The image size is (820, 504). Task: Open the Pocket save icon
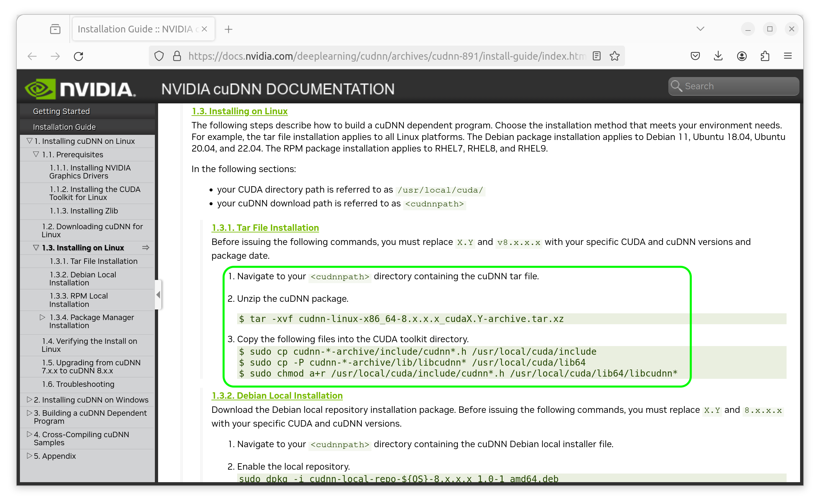695,56
